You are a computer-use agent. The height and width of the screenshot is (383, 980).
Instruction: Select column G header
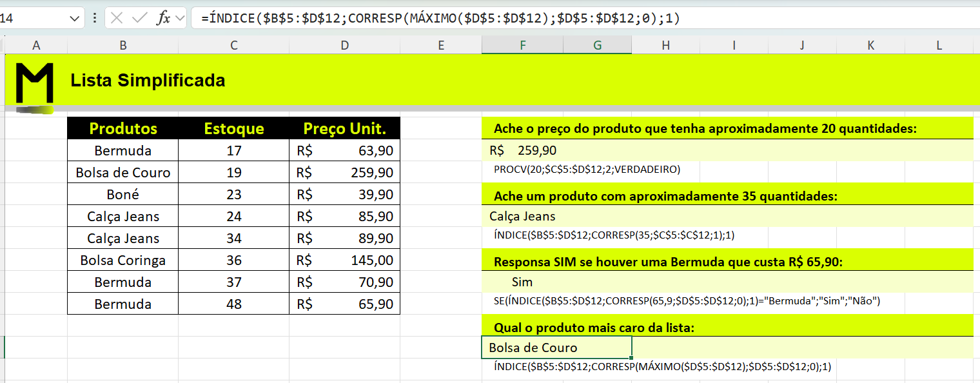point(598,45)
